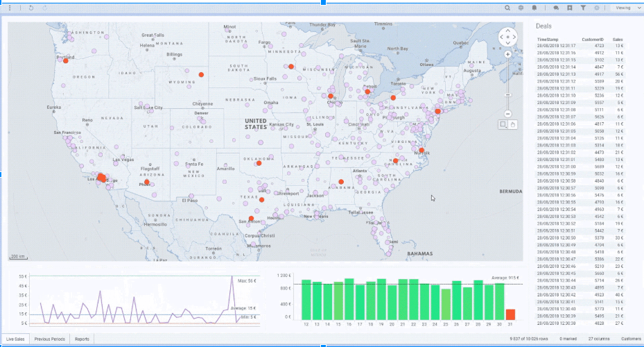Open the filters funnel icon

[x=583, y=8]
